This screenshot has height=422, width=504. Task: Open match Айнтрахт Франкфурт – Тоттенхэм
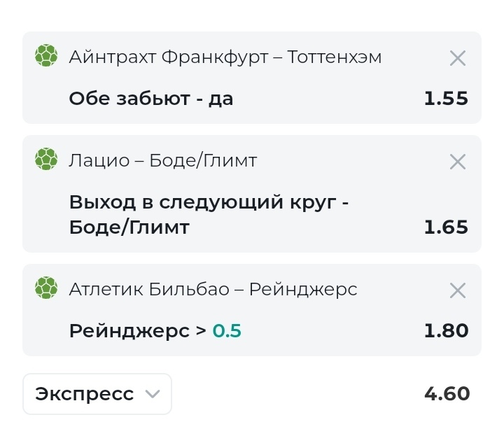(x=225, y=57)
